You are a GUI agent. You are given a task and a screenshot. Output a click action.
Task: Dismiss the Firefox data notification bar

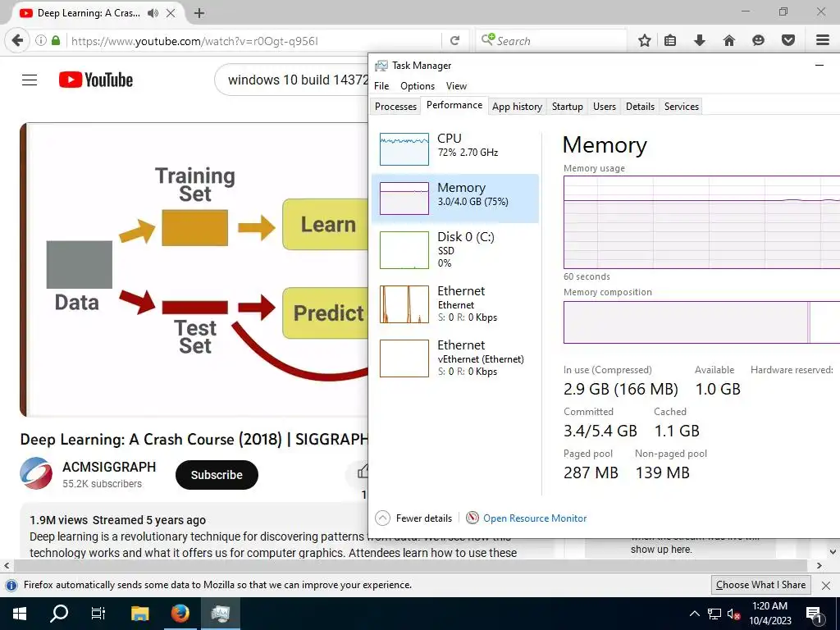pos(826,586)
